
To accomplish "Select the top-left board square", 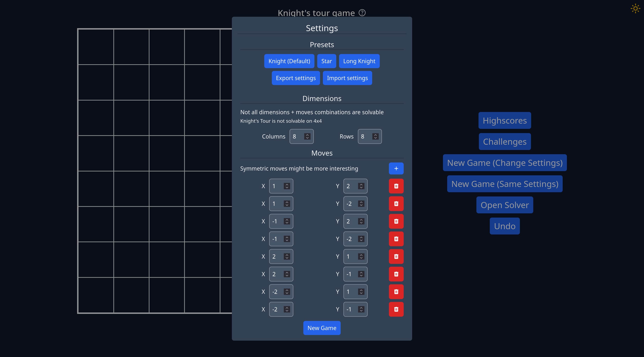I will [x=96, y=47].
